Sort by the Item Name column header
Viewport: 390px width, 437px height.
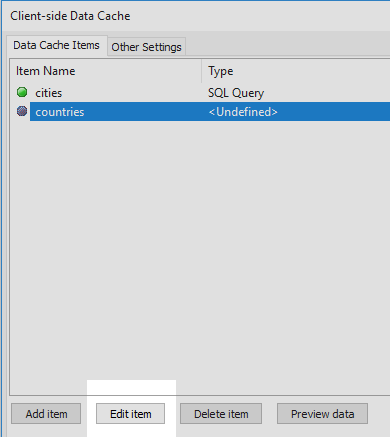[x=106, y=71]
